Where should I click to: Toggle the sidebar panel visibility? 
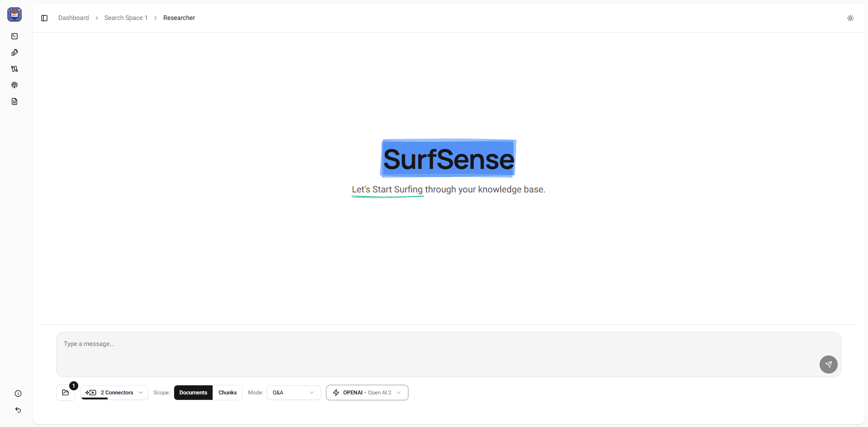pyautogui.click(x=44, y=18)
